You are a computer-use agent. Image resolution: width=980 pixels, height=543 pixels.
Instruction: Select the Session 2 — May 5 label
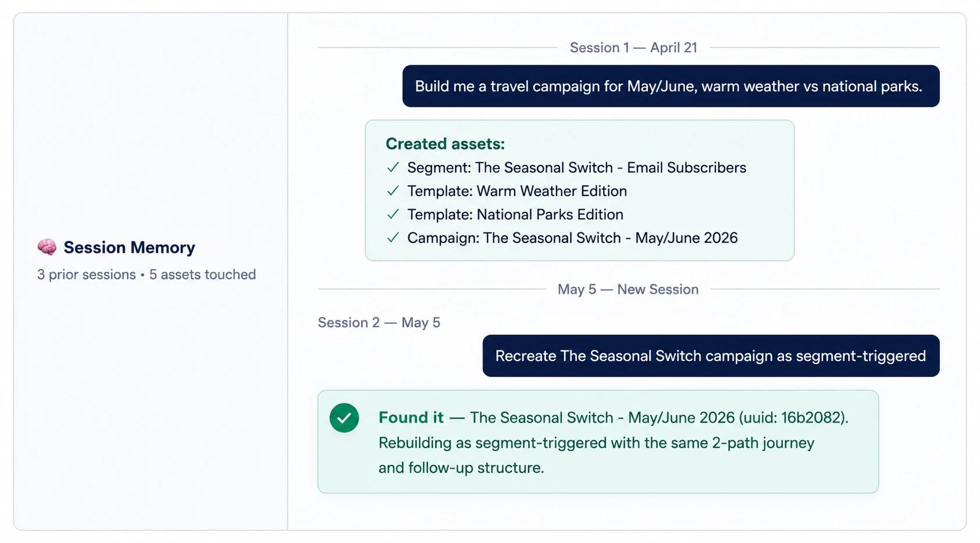point(379,323)
